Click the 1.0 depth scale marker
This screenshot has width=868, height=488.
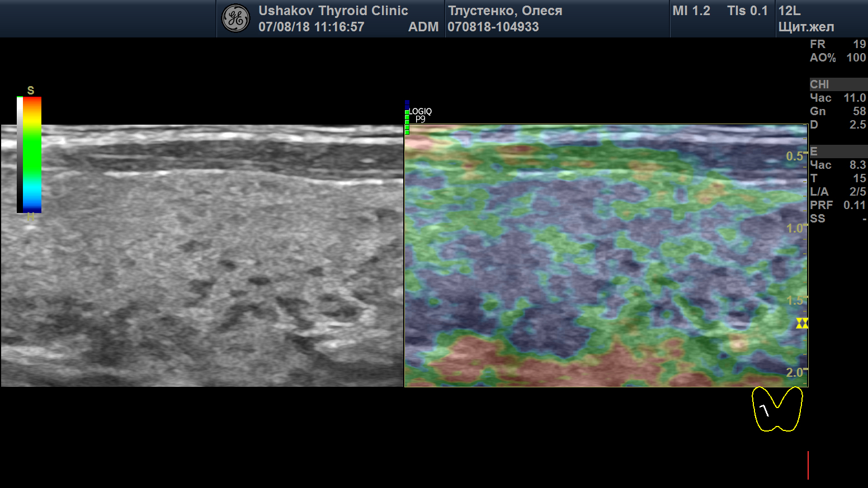pyautogui.click(x=795, y=228)
